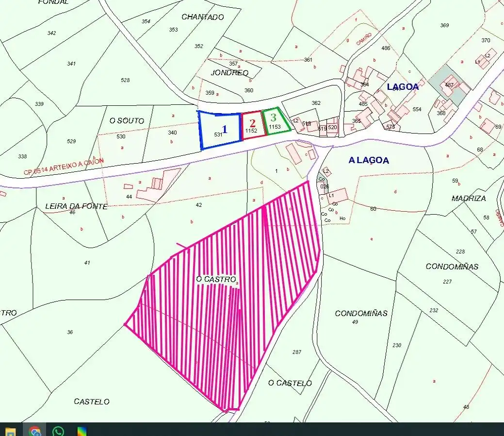Click parcel number 531 on the map
This screenshot has height=436, width=504.
218,134
